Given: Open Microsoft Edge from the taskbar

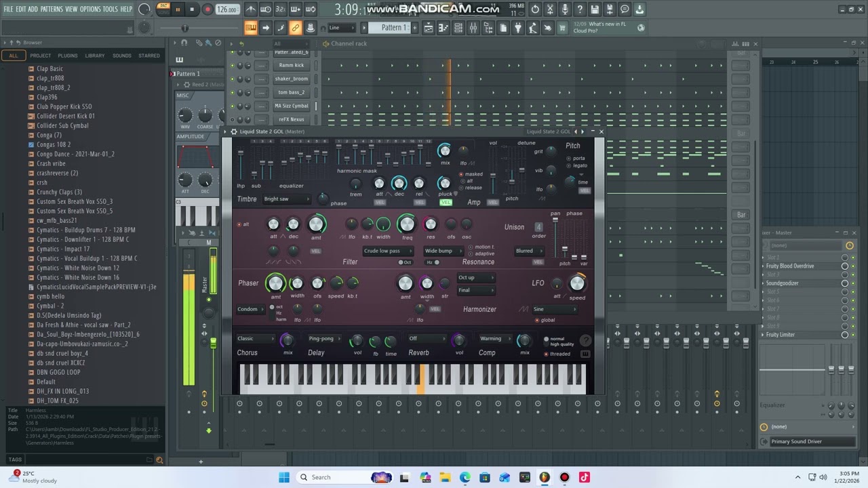Looking at the screenshot, I should coord(465,477).
